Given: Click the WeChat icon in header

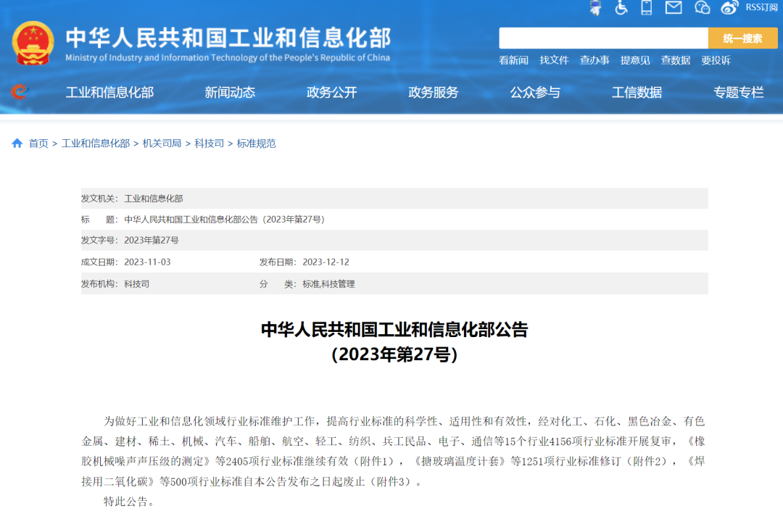Looking at the screenshot, I should click(x=702, y=7).
